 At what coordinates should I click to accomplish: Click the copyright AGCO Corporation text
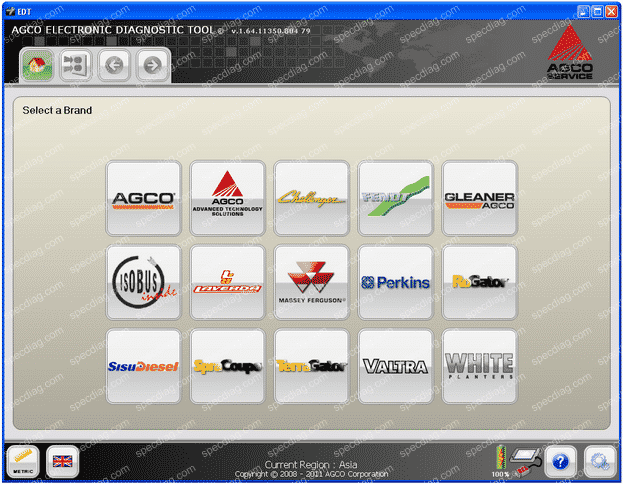click(311, 474)
